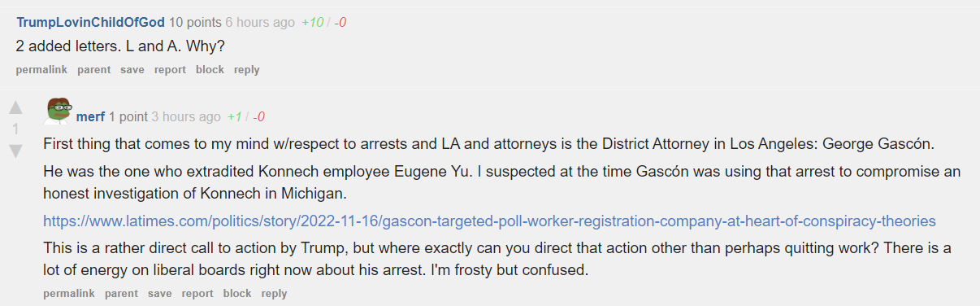Image resolution: width=980 pixels, height=306 pixels.
Task: Open merf's user profile
Action: (x=90, y=116)
